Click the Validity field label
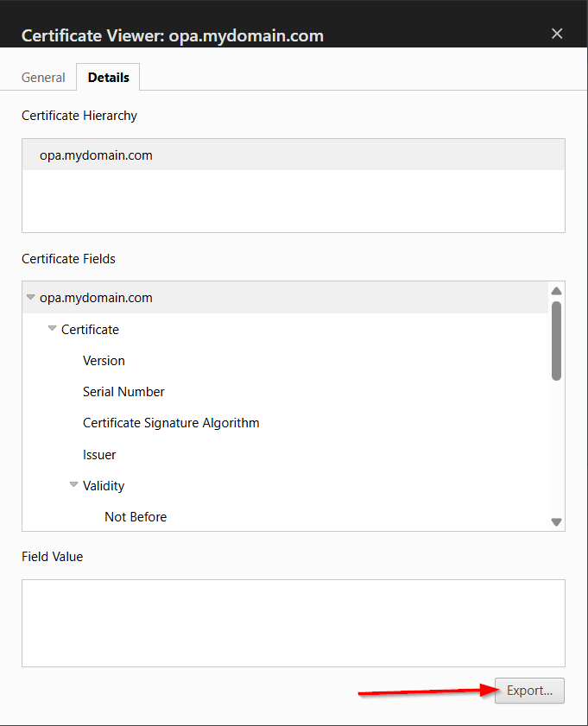This screenshot has width=588, height=726. click(104, 485)
